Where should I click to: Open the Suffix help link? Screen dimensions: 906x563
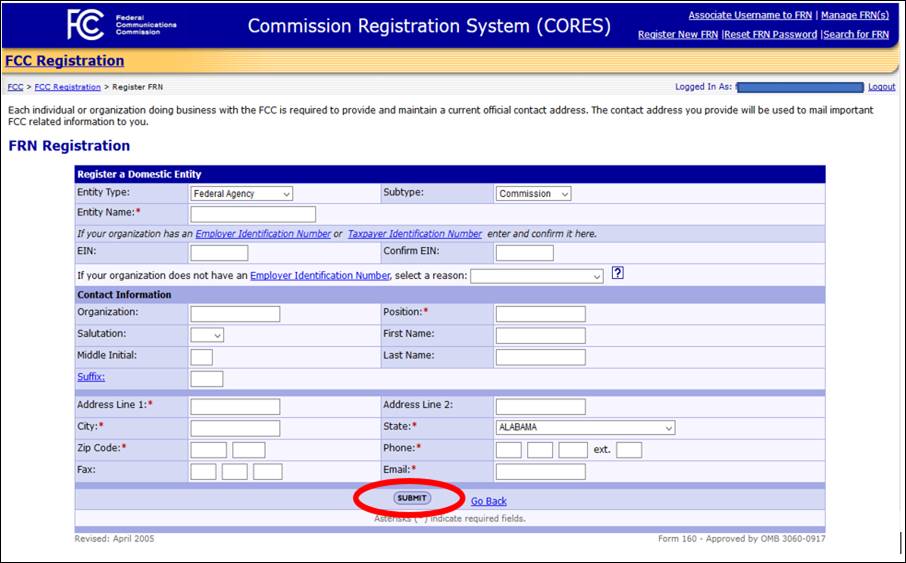pos(91,377)
